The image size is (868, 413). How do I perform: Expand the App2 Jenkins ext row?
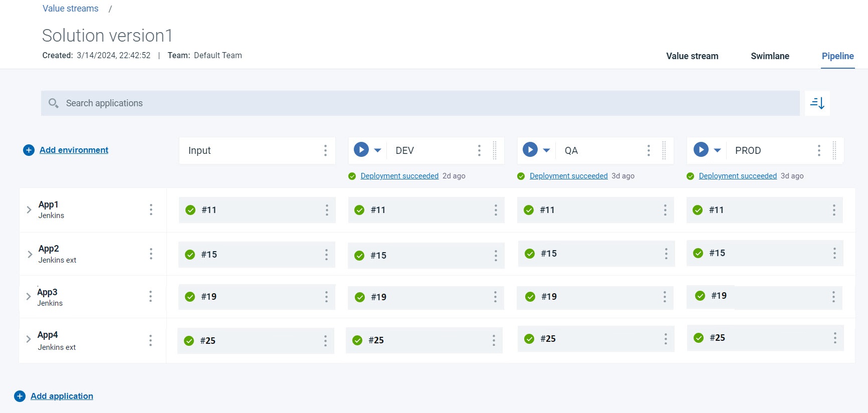pyautogui.click(x=30, y=254)
